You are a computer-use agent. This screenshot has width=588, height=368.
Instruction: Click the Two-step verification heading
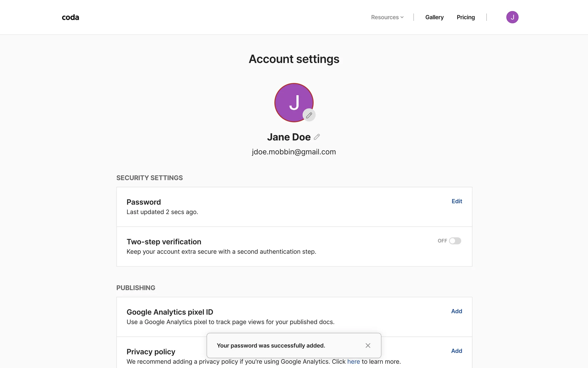pyautogui.click(x=164, y=242)
